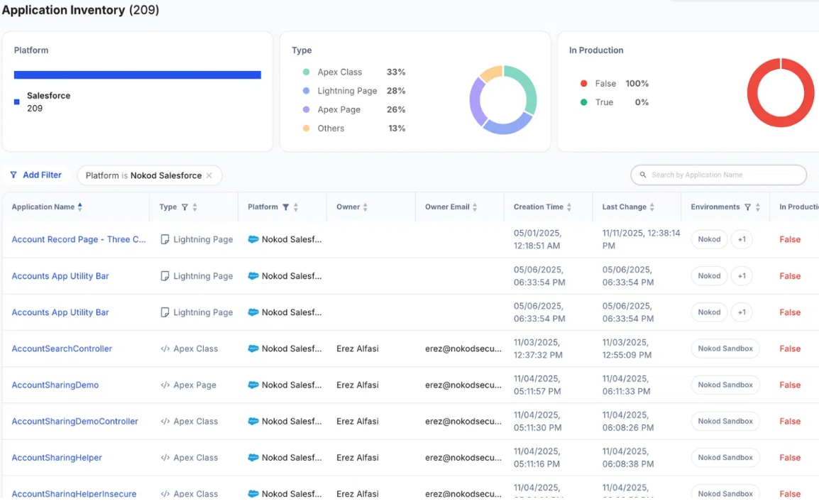Open the Platform column filter funnel

coord(286,207)
